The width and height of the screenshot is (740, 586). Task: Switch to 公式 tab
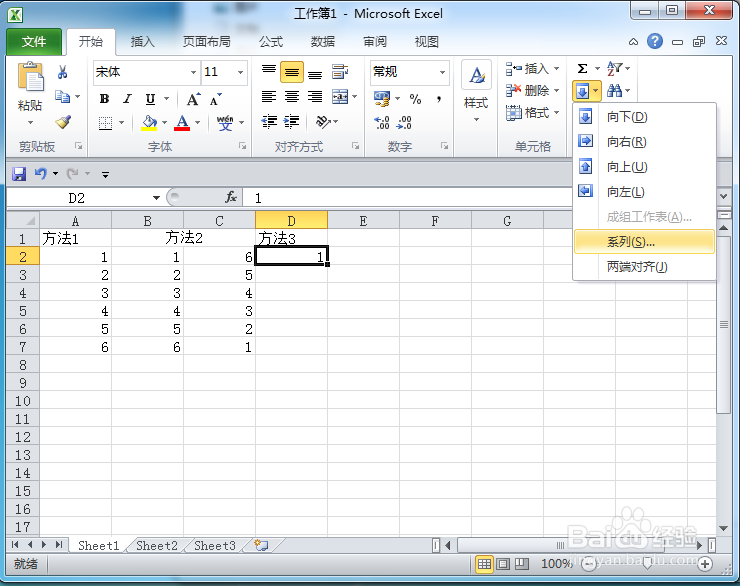point(271,42)
